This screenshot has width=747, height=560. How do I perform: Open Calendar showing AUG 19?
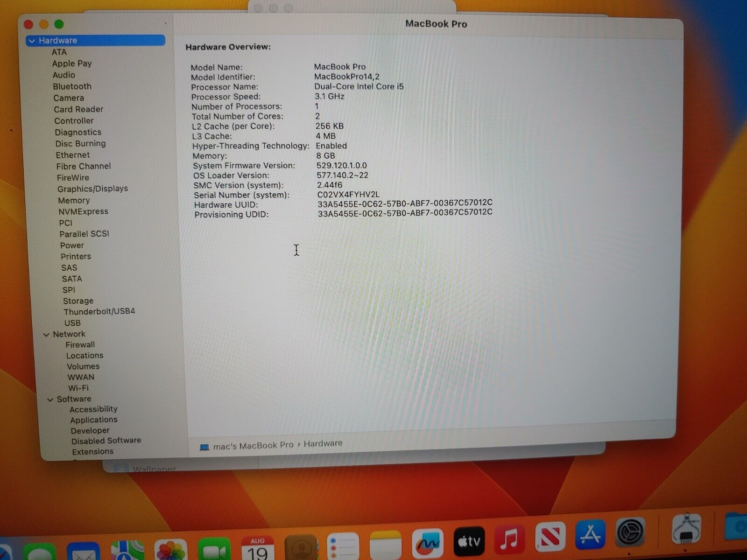[258, 548]
